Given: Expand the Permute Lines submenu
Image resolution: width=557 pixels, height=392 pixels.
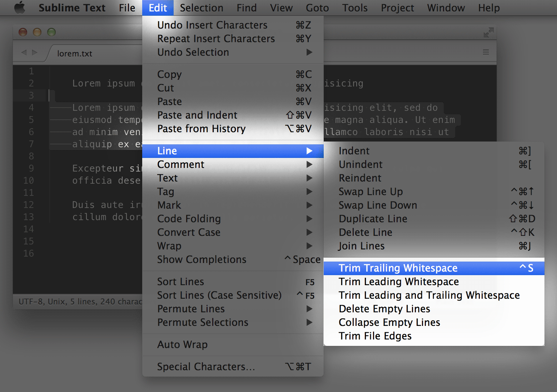Looking at the screenshot, I should [x=233, y=309].
